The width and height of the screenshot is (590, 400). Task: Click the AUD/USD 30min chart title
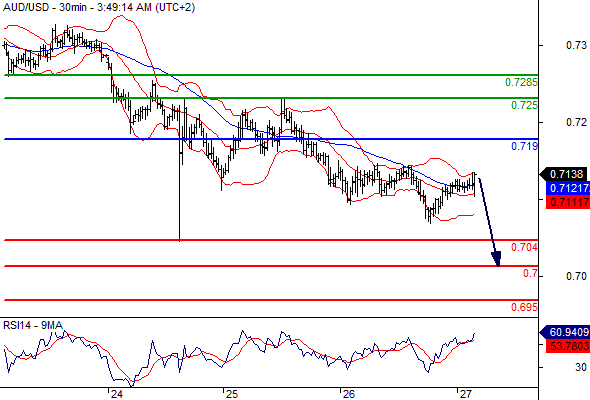[x=99, y=7]
